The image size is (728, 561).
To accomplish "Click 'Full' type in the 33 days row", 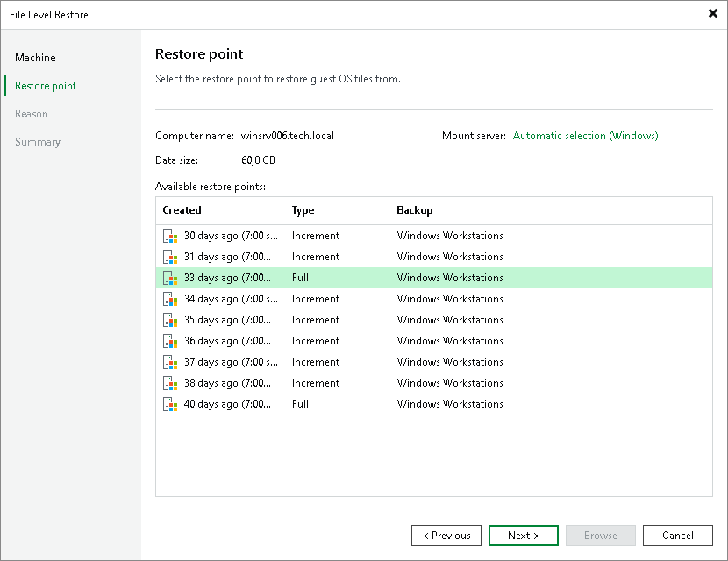I will [300, 278].
